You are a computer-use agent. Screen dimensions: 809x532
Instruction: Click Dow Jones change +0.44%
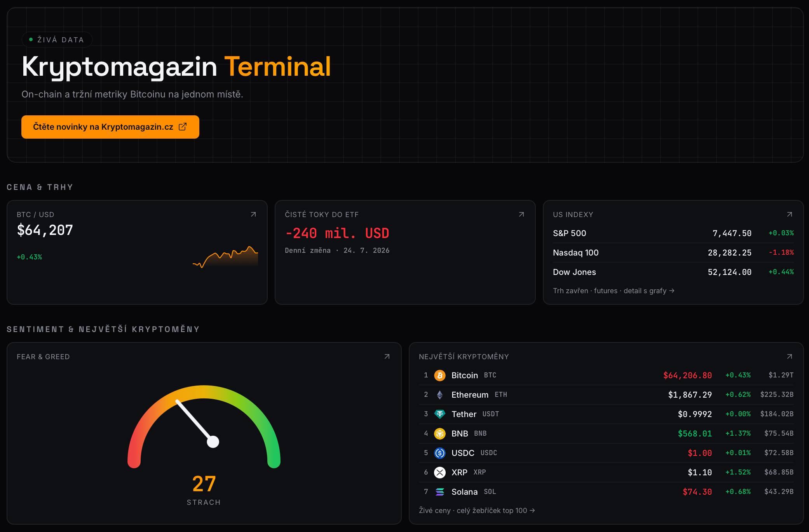tap(781, 272)
